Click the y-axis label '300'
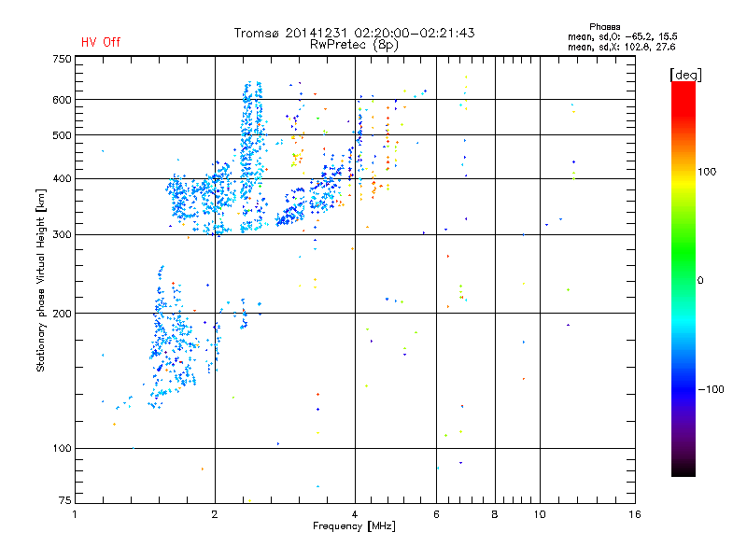This screenshot has height=560, width=747. 62,235
